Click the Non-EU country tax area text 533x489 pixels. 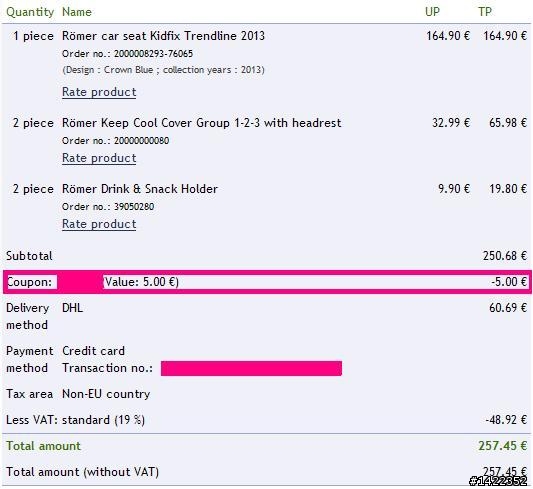(106, 394)
